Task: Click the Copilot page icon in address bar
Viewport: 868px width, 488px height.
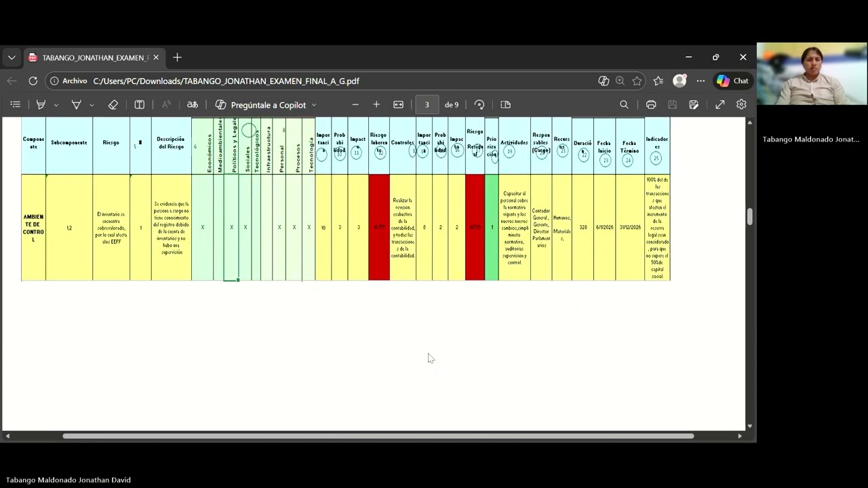Action: [604, 81]
